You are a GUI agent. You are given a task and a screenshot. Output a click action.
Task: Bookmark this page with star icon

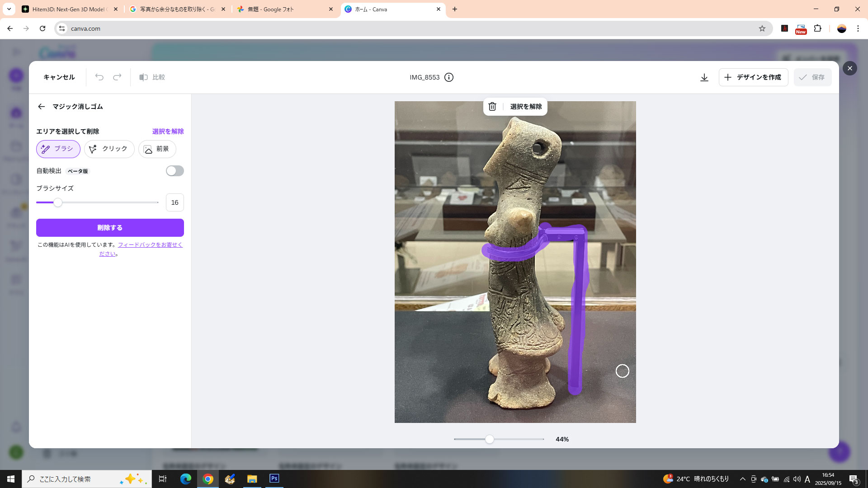coord(762,28)
